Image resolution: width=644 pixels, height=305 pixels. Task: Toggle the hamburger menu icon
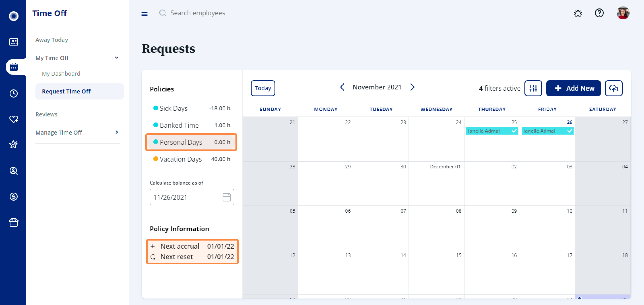coord(144,14)
